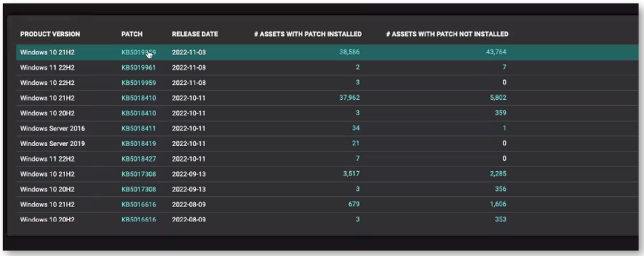
Task: Click the 38,586 installed assets count
Action: [349, 52]
